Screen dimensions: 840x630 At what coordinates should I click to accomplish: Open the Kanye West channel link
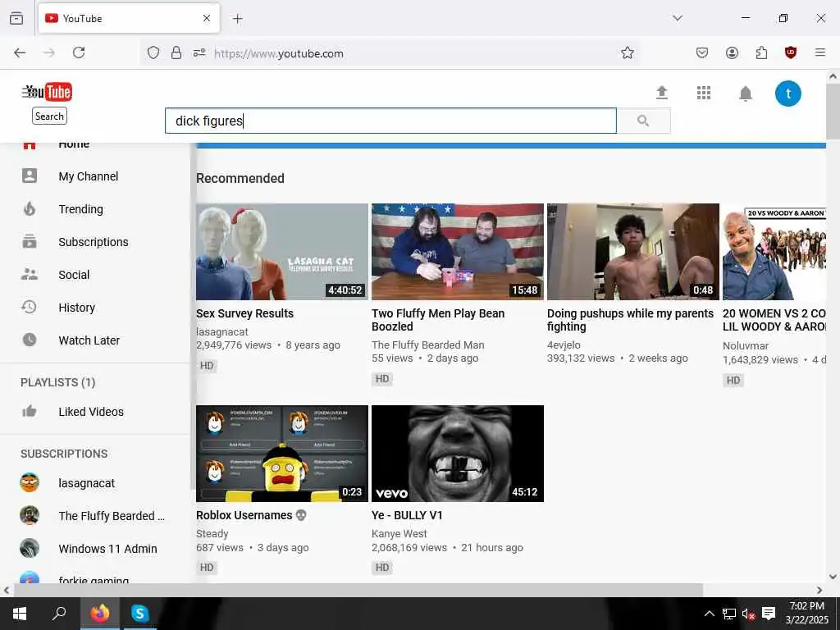399,533
